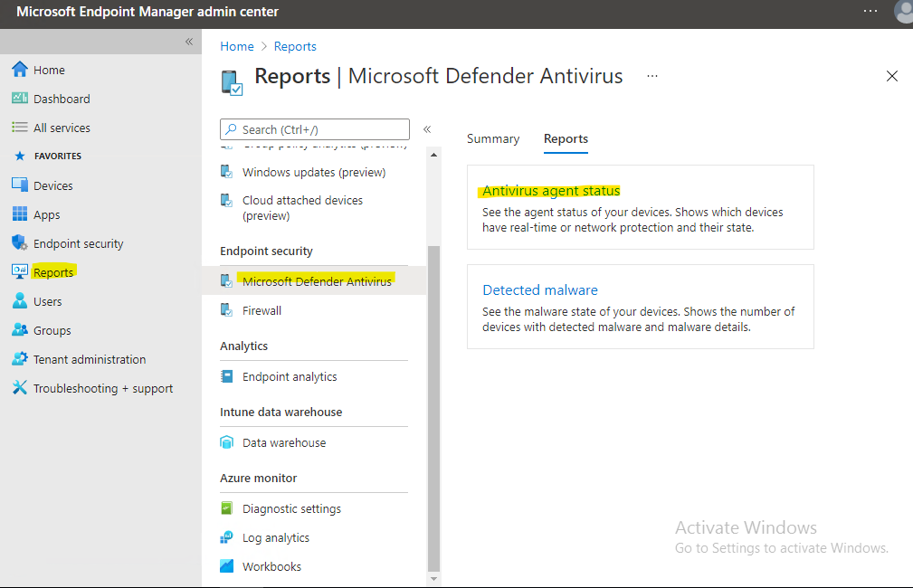Image resolution: width=913 pixels, height=588 pixels.
Task: View the Detected malware report
Action: coord(540,289)
